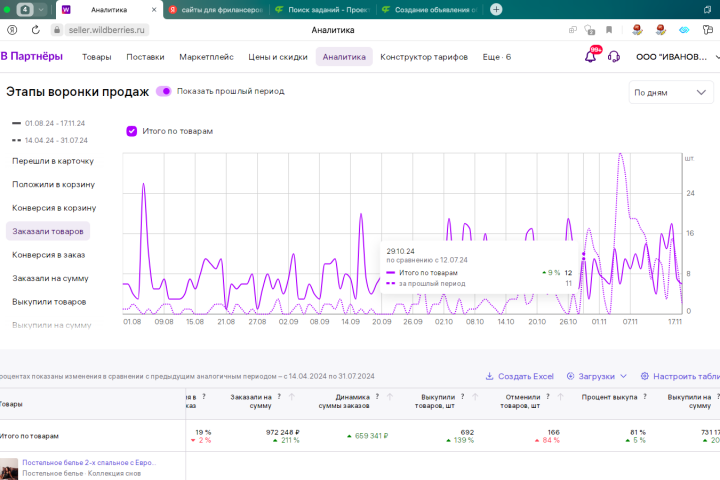Image resolution: width=720 pixels, height=480 pixels.
Task: Switch to Создание объявления browser tab
Action: [430, 9]
